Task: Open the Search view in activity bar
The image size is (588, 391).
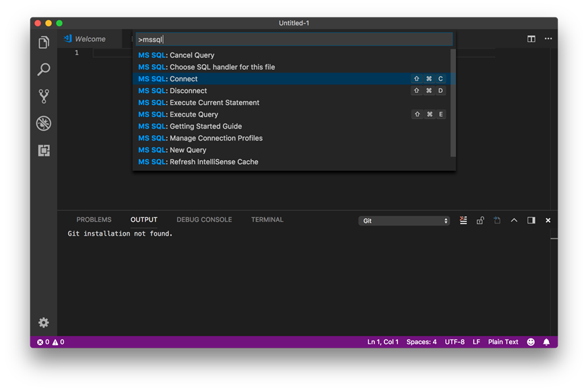Action: click(x=44, y=69)
